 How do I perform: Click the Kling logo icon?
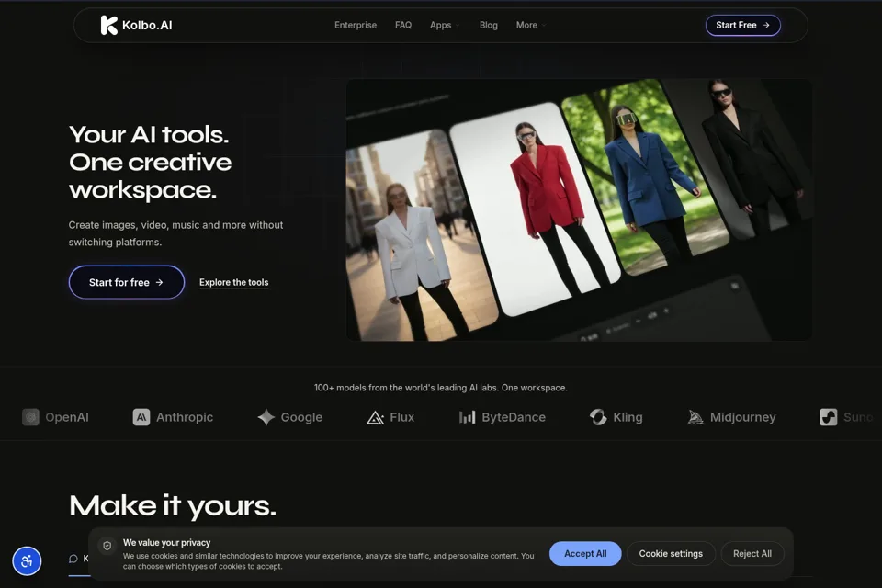click(598, 417)
